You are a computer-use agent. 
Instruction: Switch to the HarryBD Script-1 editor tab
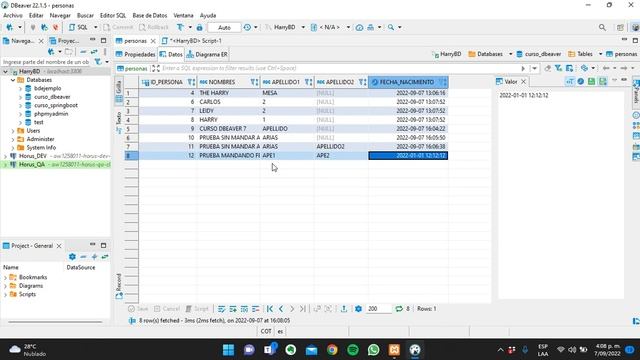tap(192, 41)
